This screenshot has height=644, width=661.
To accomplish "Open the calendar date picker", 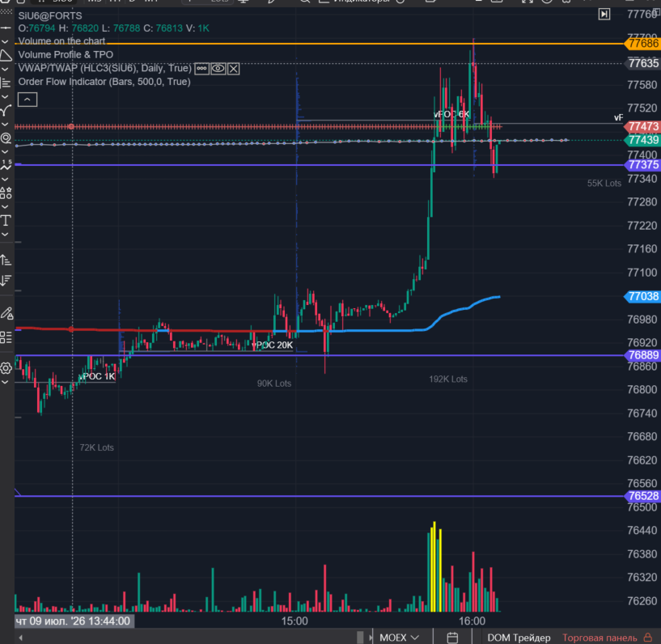I will click(x=452, y=638).
